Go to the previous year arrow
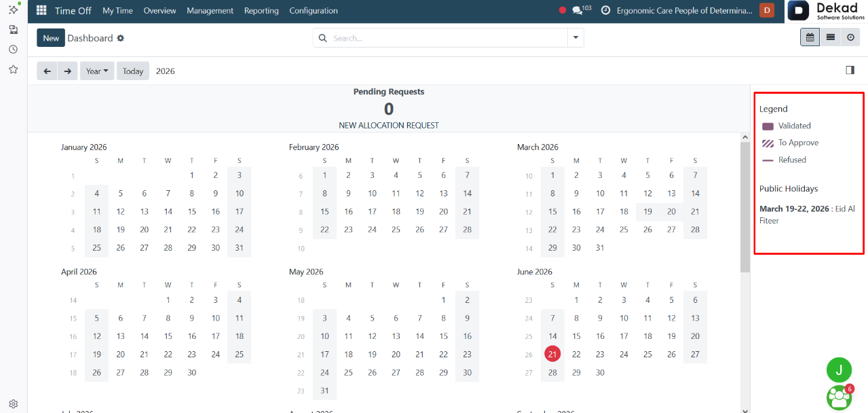The image size is (868, 413). click(x=47, y=71)
